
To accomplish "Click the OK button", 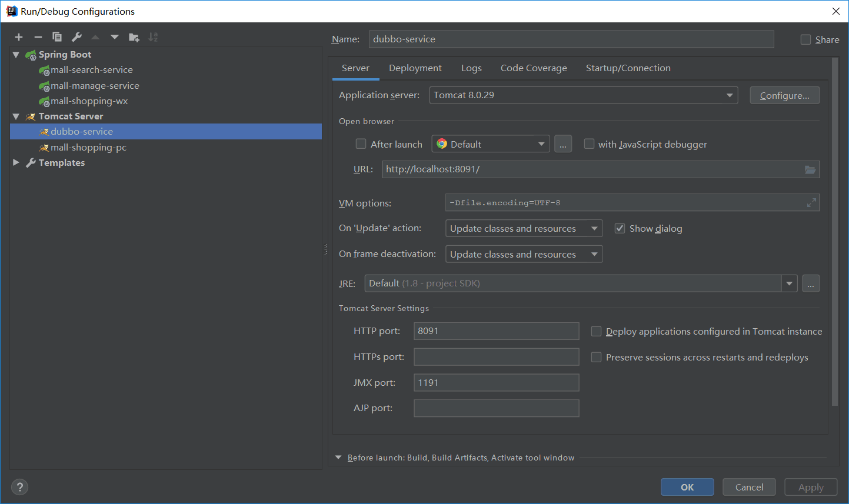I will pos(687,487).
